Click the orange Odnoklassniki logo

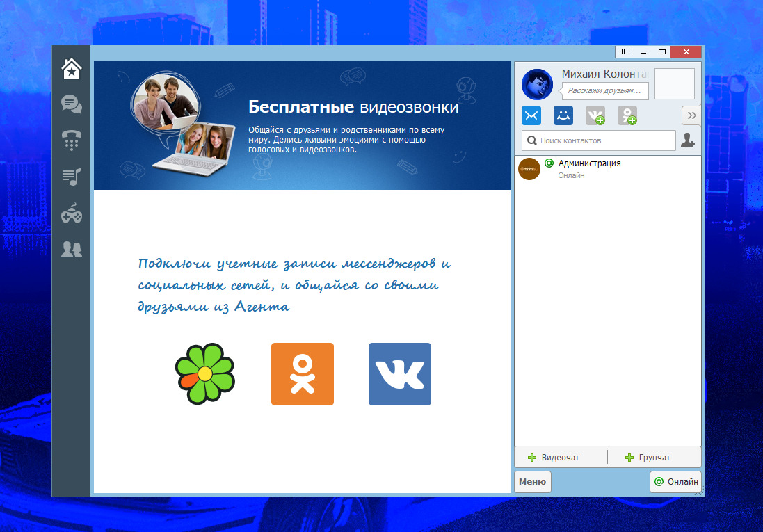click(x=302, y=374)
